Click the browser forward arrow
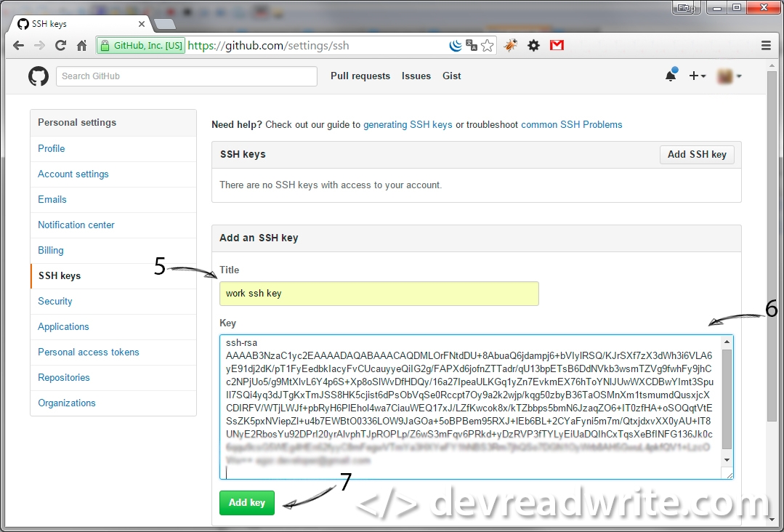The width and height of the screenshot is (784, 532). (x=39, y=46)
